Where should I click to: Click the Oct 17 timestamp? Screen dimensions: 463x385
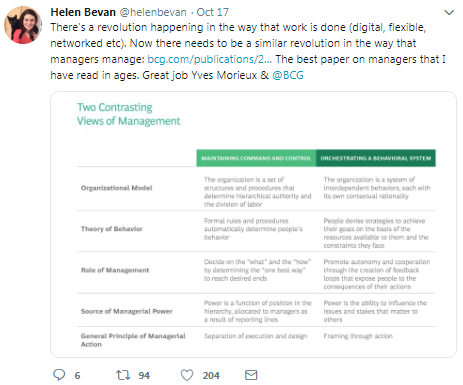click(x=213, y=12)
